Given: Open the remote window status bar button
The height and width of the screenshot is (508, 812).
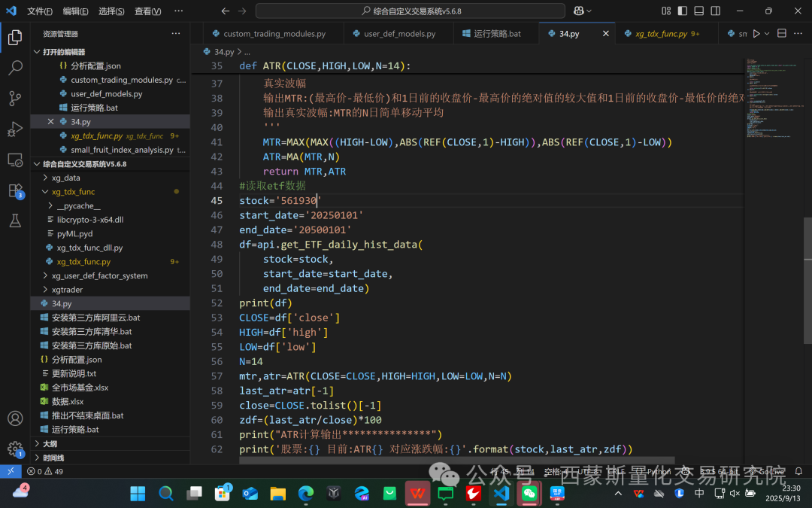Looking at the screenshot, I should point(11,471).
